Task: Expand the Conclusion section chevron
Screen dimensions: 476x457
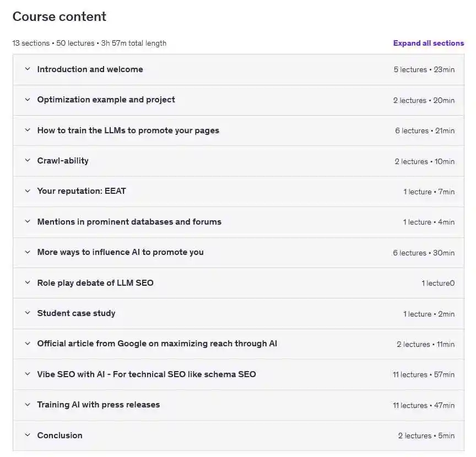Action: click(x=28, y=435)
